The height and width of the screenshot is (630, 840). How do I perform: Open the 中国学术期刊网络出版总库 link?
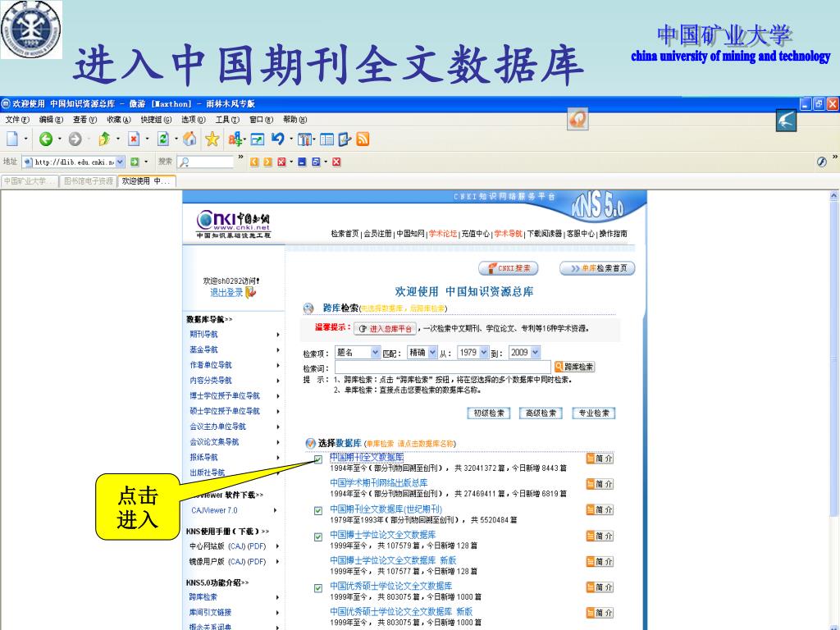[x=379, y=482]
